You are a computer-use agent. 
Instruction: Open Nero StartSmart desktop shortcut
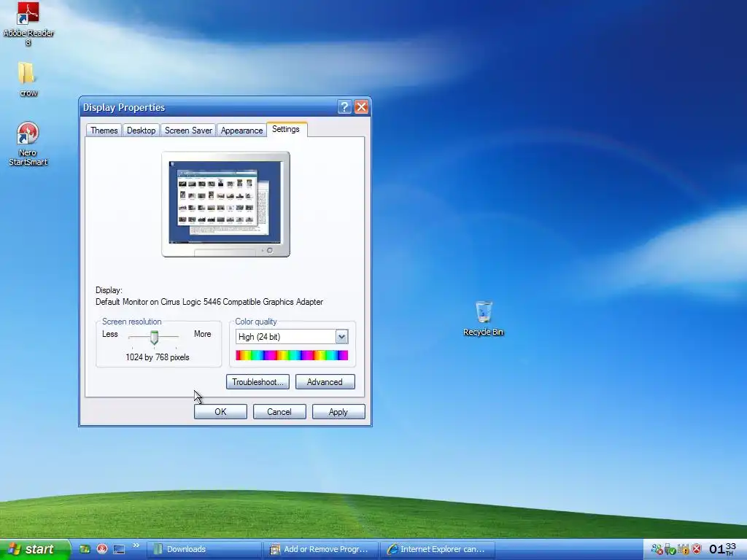(x=28, y=143)
